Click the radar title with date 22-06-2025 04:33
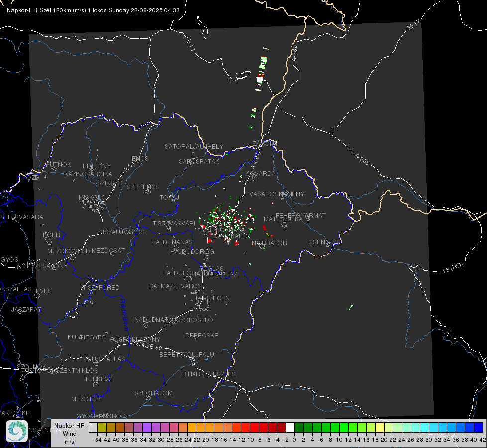Image resolution: width=487 pixels, height=448 pixels. [93, 10]
